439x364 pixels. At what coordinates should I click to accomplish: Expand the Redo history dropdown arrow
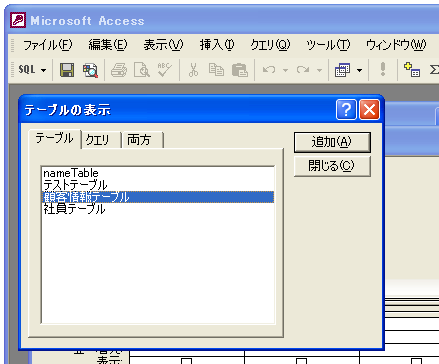319,70
